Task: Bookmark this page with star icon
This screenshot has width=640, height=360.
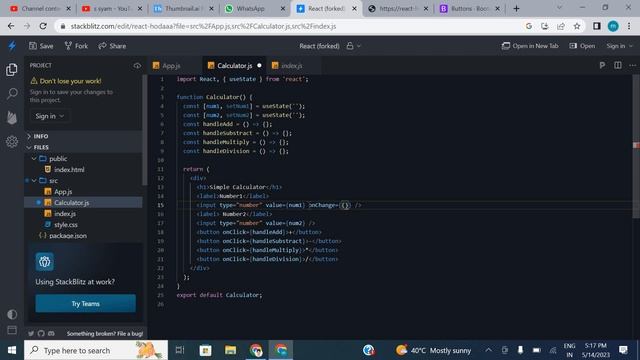Action: click(x=577, y=26)
